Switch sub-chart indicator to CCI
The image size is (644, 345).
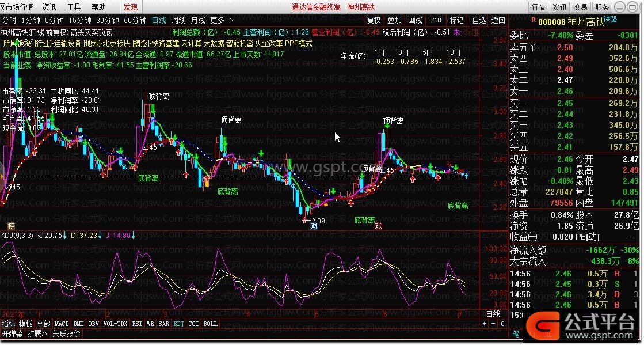pyautogui.click(x=193, y=324)
